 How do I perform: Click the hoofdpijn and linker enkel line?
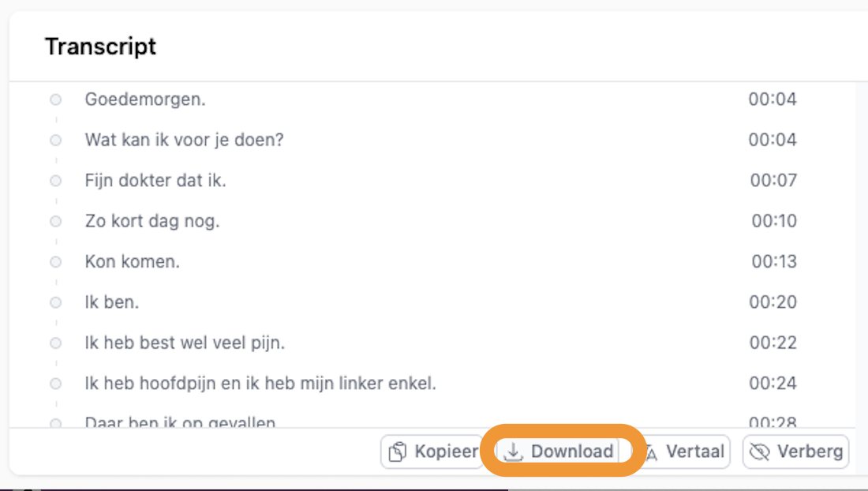[x=260, y=384]
